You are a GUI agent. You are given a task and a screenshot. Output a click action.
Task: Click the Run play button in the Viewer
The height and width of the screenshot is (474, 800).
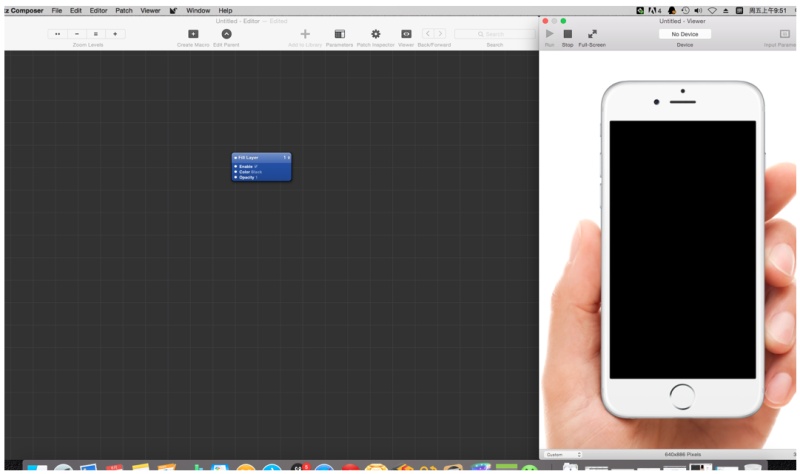click(549, 34)
